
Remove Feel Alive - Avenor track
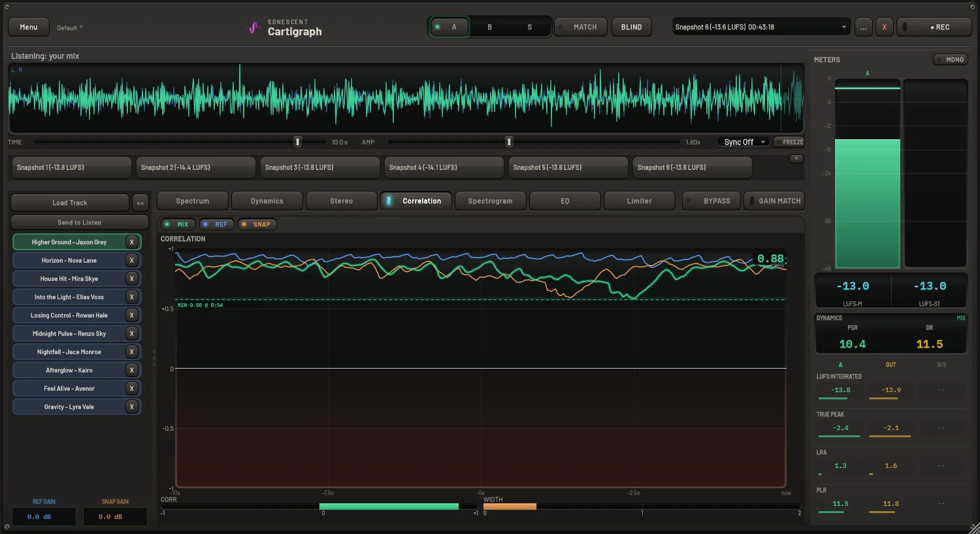pos(131,388)
